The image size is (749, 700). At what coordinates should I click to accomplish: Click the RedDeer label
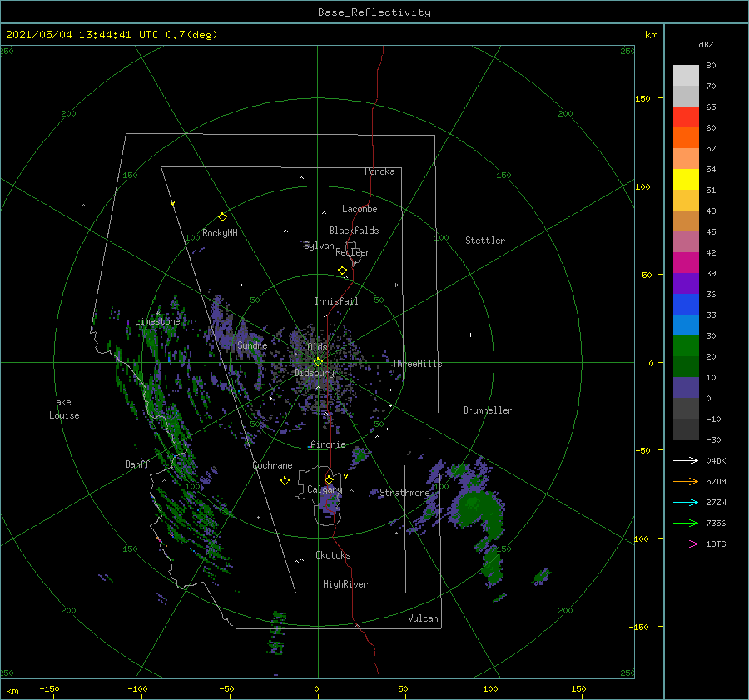pos(353,252)
